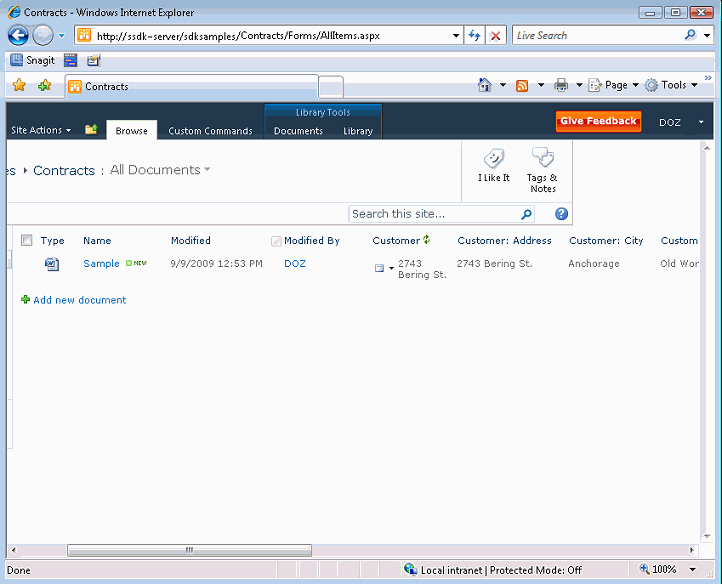Click the horizontal scrollbar thumb
Screen dimensions: 722x584
189,550
